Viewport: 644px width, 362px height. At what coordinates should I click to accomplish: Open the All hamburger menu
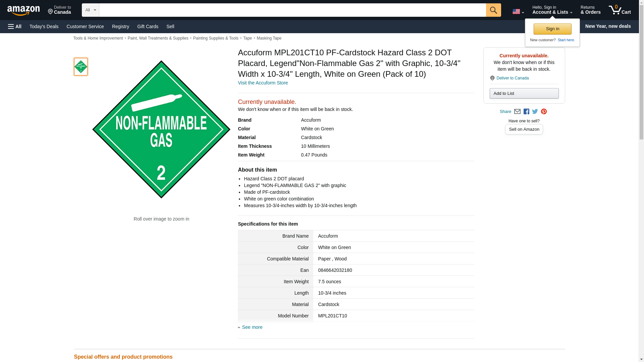click(15, 26)
